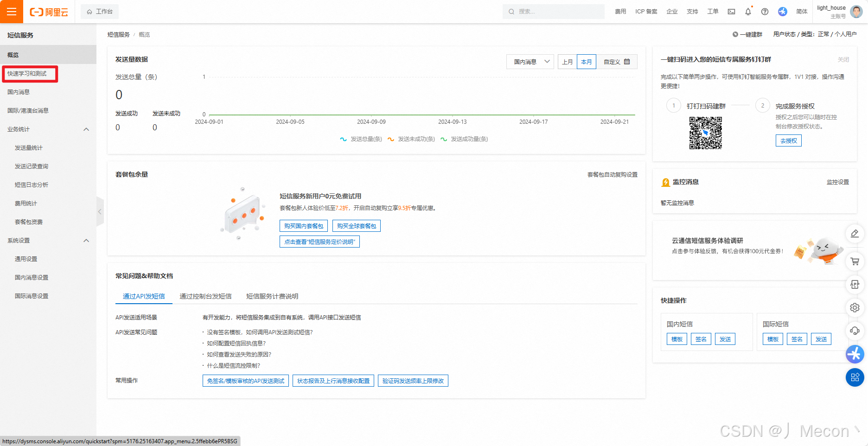Collapse the 业务统计 sidebar section
This screenshot has height=446, width=868.
86,129
